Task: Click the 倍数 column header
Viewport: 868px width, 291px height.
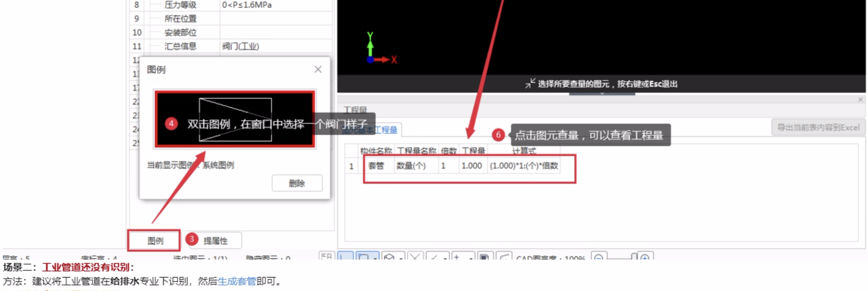Action: pos(449,151)
